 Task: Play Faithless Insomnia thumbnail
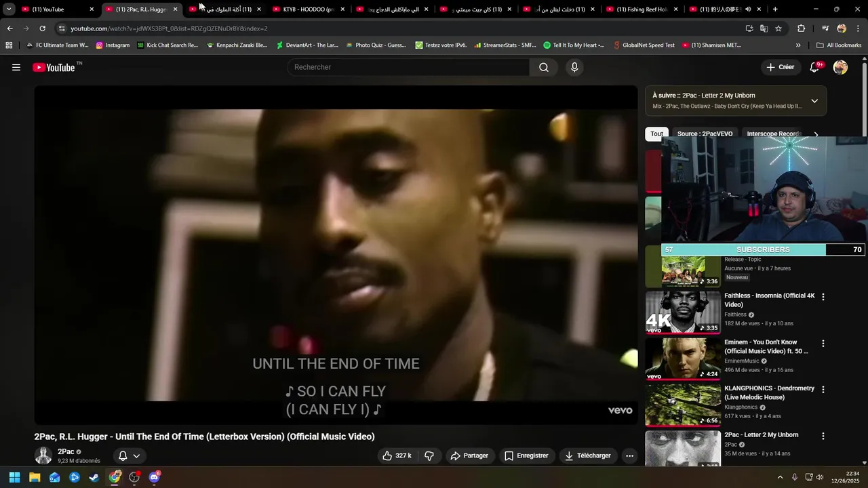[x=683, y=312]
